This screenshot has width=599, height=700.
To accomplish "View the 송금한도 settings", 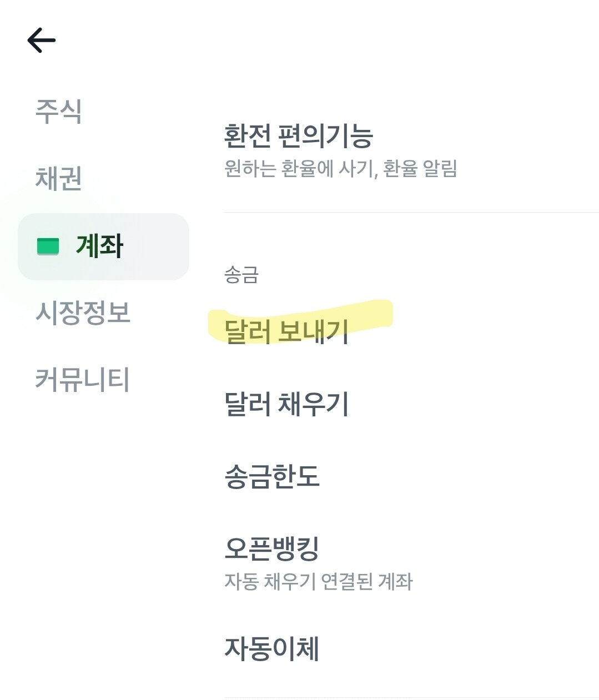I will pos(272,476).
